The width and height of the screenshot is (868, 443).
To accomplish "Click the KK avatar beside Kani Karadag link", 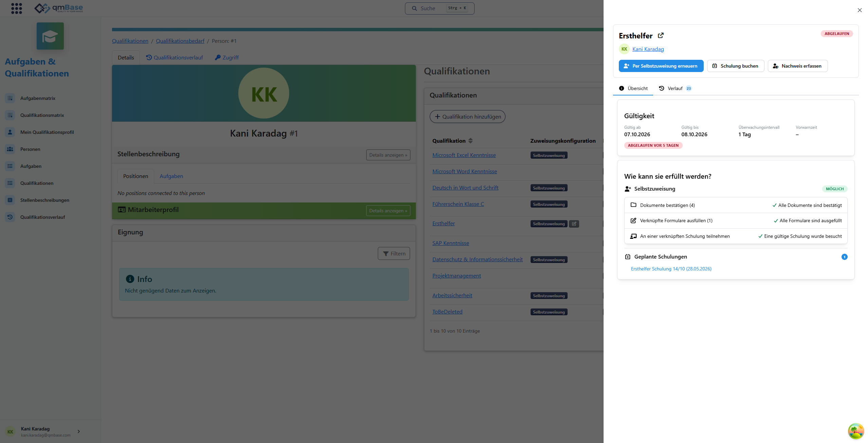I will (624, 49).
